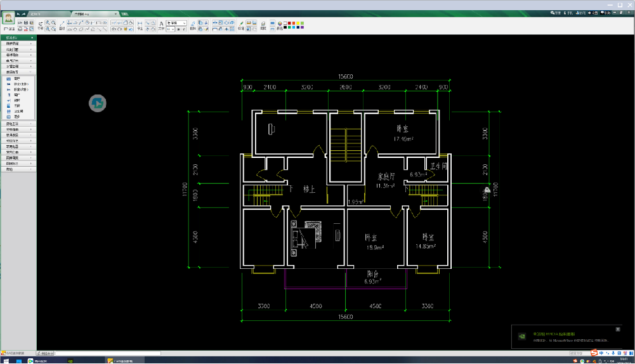Select the triangle shape drawing tool
The image size is (635, 364).
pos(69,29)
